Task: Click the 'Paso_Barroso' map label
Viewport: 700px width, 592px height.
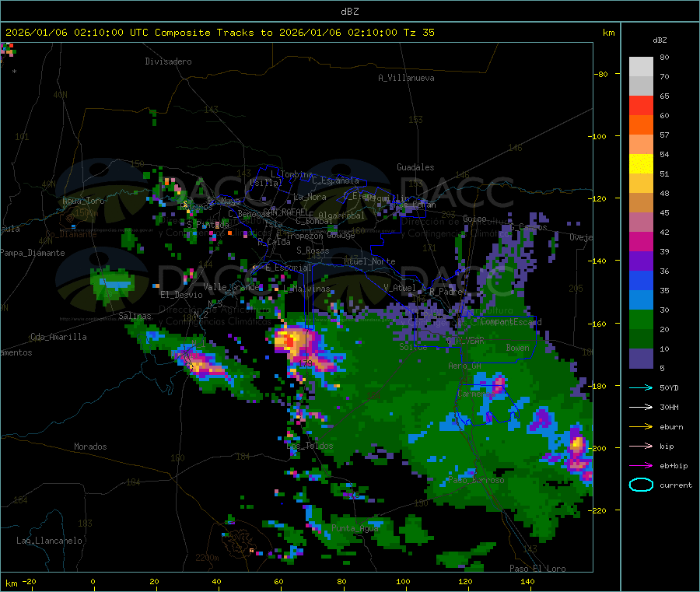Action: pyautogui.click(x=476, y=480)
